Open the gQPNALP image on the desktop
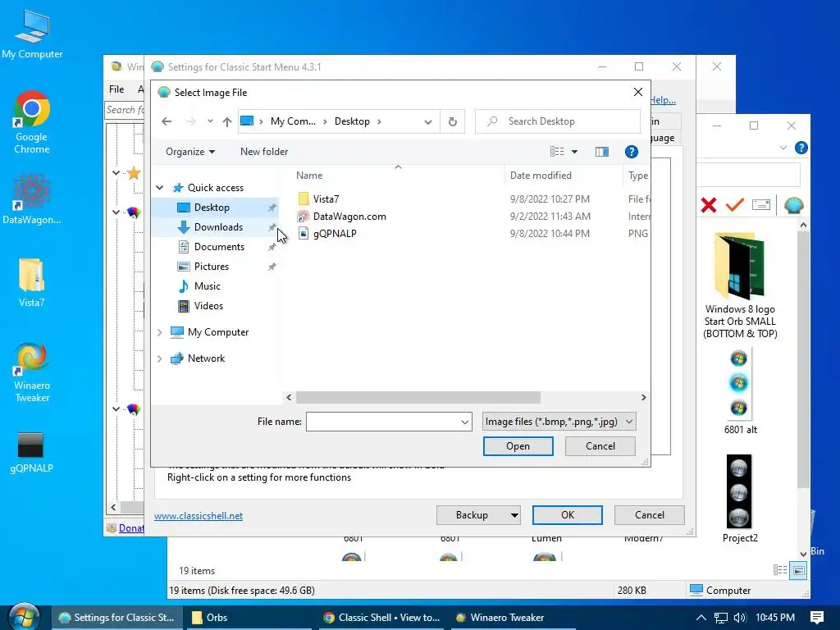 pyautogui.click(x=31, y=453)
